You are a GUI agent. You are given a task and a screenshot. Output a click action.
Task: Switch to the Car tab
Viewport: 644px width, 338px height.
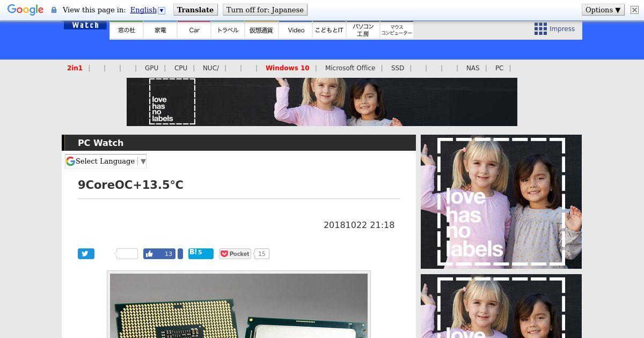click(x=194, y=30)
